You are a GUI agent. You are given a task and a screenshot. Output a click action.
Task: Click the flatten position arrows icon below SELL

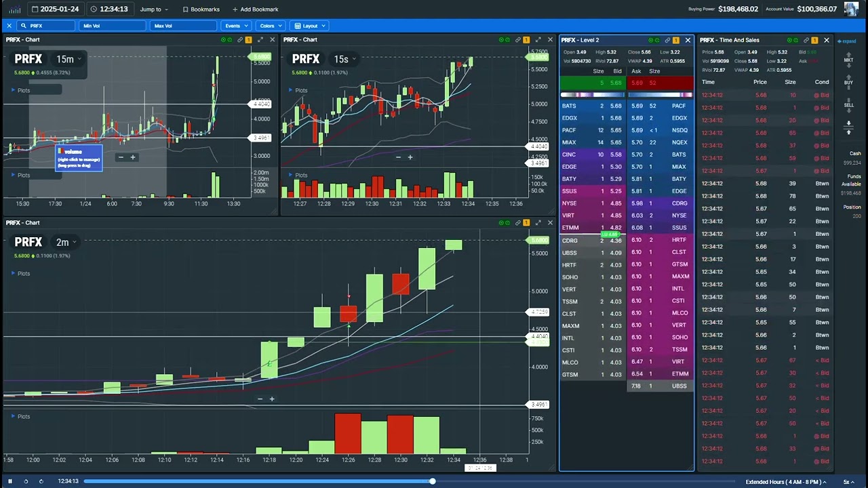[x=848, y=127]
